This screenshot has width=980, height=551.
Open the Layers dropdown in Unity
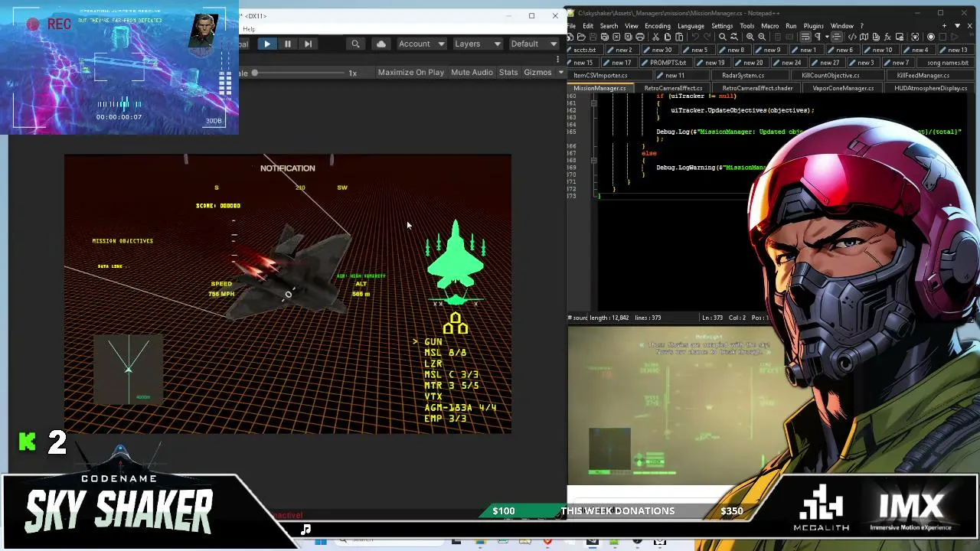click(x=477, y=44)
